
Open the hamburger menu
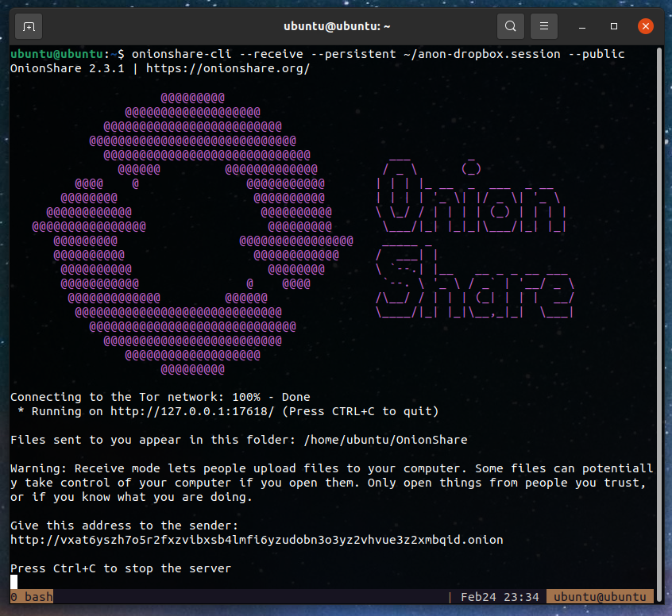[x=544, y=26]
